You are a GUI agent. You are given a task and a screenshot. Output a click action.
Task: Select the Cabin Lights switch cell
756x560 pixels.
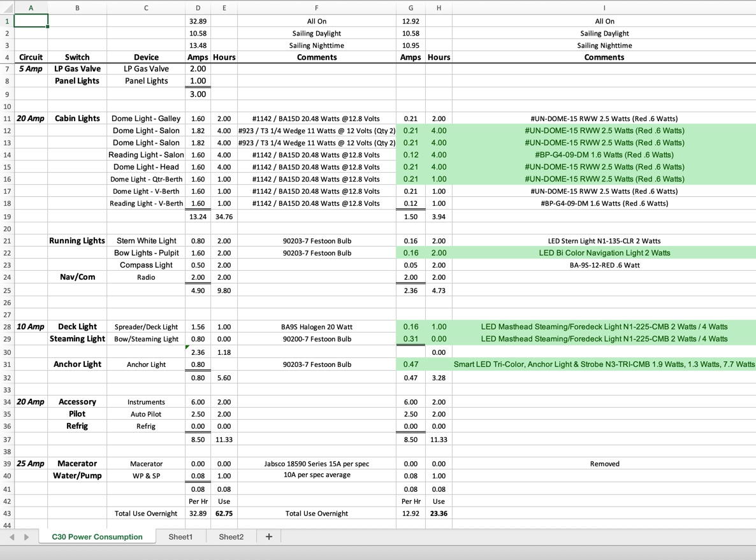(x=77, y=118)
